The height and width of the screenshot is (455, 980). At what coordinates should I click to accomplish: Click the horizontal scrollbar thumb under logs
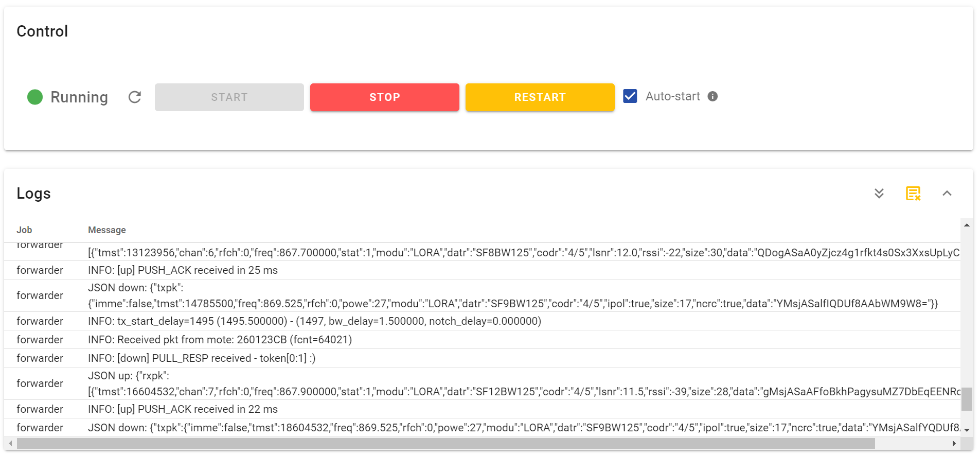(446, 443)
